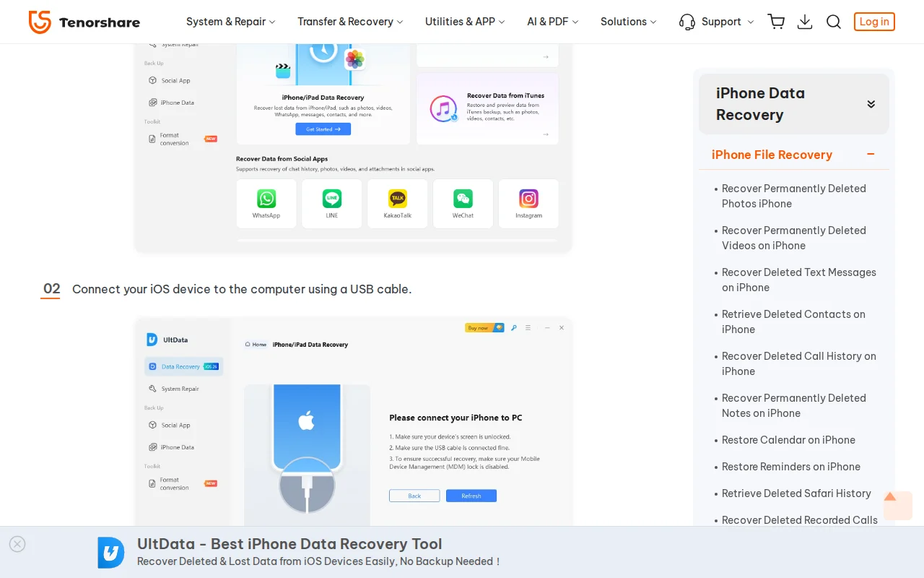The width and height of the screenshot is (924, 578).
Task: Close the UltData bottom banner
Action: (x=18, y=544)
